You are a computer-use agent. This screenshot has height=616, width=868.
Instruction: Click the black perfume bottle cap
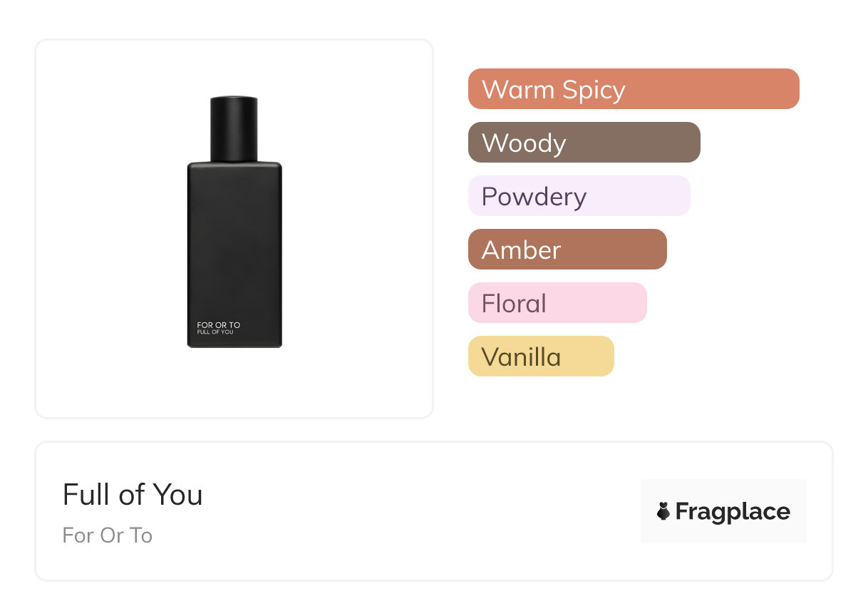(234, 128)
